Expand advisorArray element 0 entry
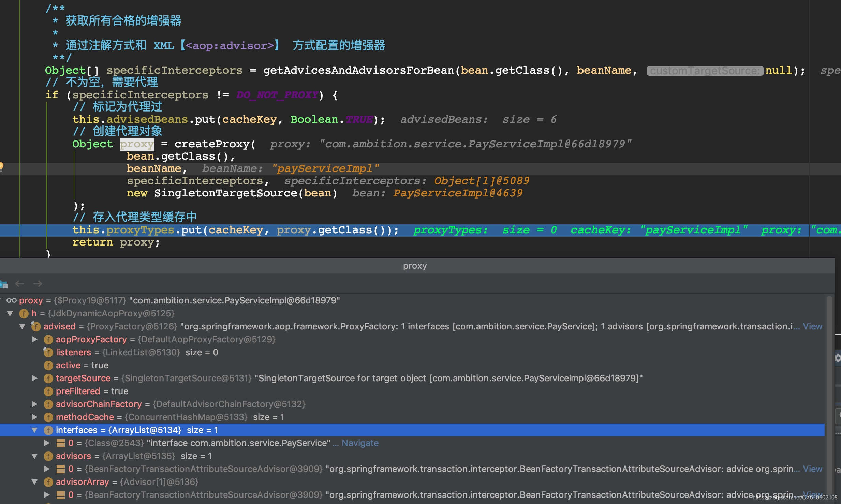 point(47,495)
